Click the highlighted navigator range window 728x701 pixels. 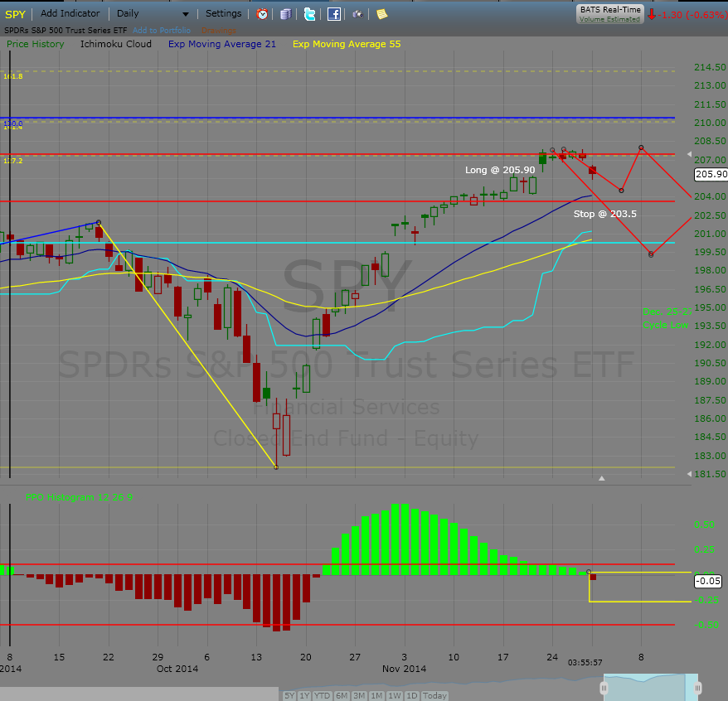coord(650,687)
